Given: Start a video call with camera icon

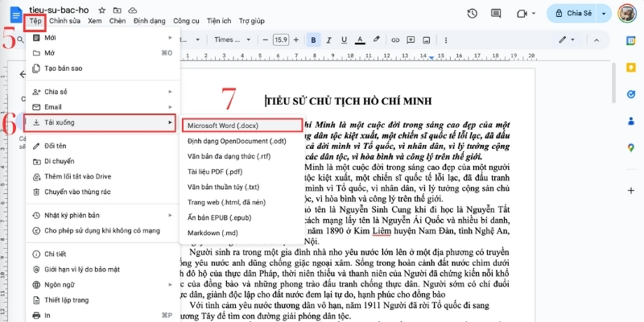Looking at the screenshot, I should pos(522,14).
